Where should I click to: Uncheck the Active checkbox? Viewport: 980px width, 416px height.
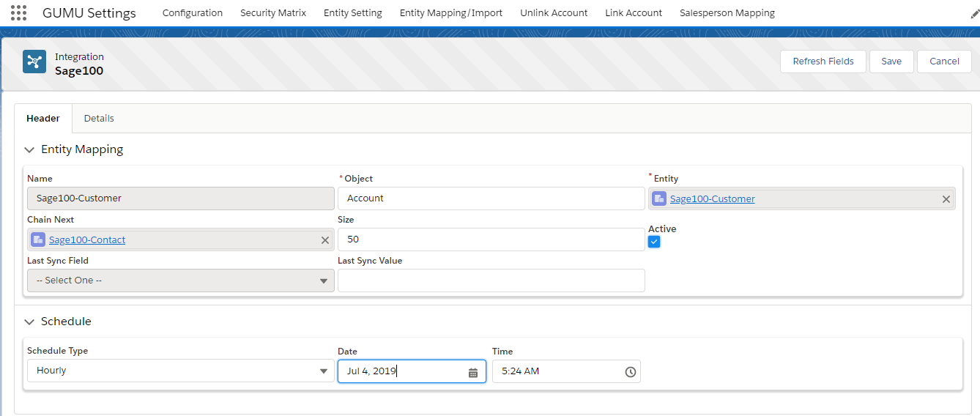pyautogui.click(x=654, y=242)
